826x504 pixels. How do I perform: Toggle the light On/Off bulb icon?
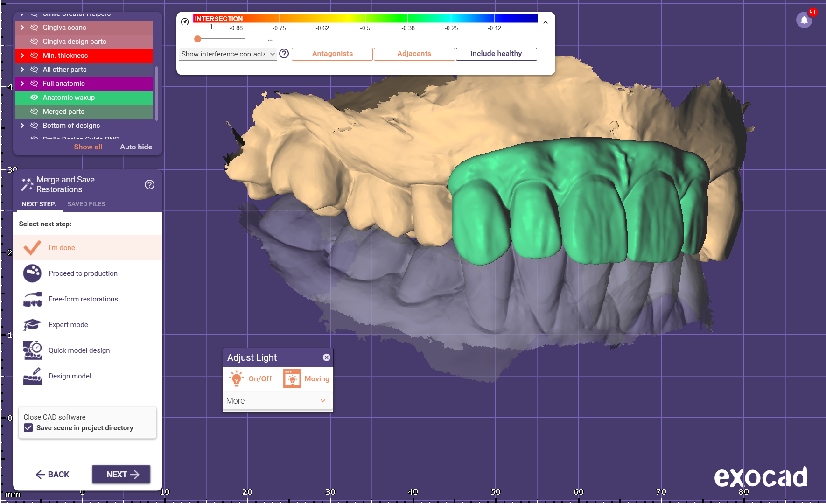pos(237,378)
